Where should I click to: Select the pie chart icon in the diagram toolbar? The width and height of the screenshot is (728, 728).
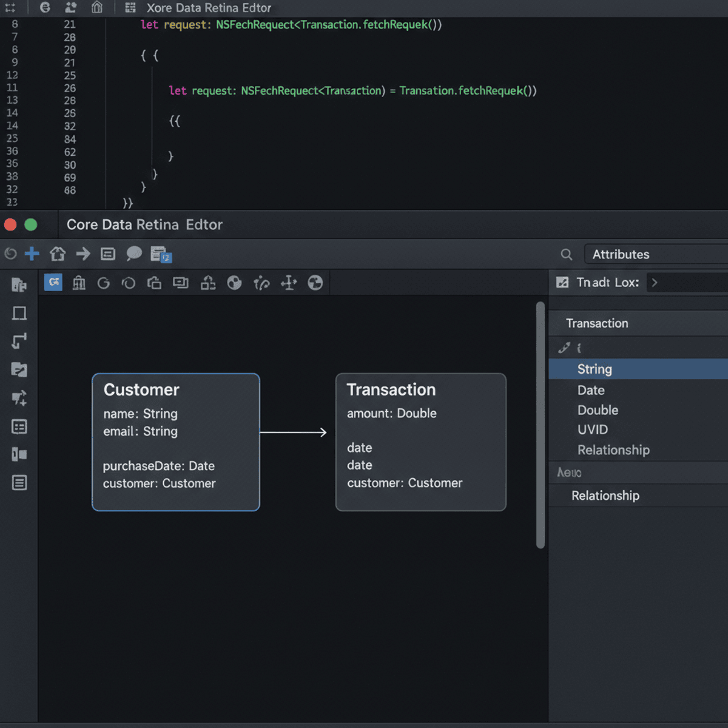pos(234,283)
